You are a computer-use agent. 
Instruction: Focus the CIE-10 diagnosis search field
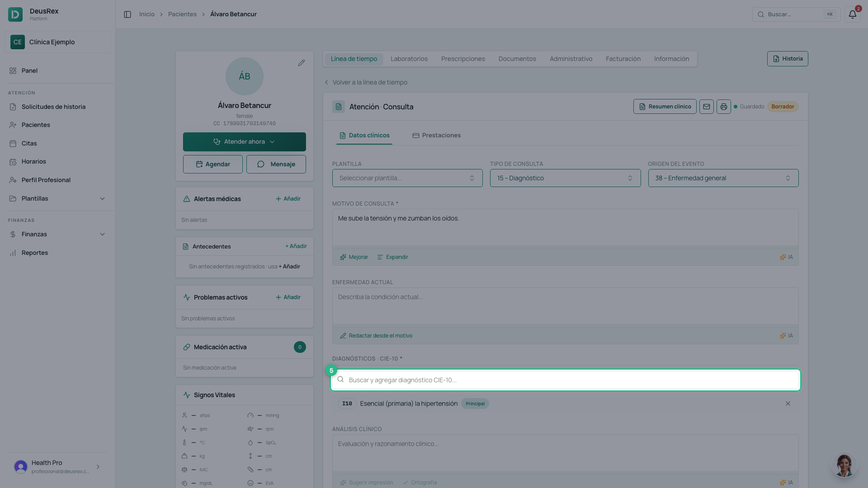pos(565,380)
